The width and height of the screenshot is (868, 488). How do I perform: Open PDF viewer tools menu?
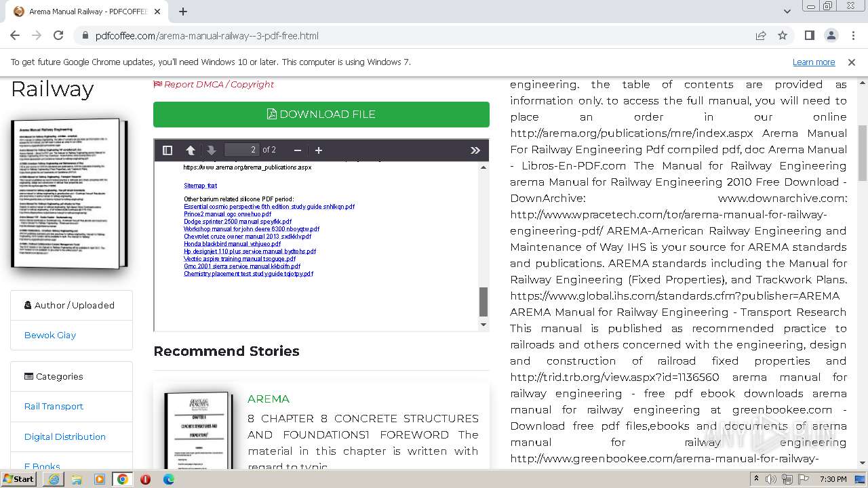pos(475,150)
